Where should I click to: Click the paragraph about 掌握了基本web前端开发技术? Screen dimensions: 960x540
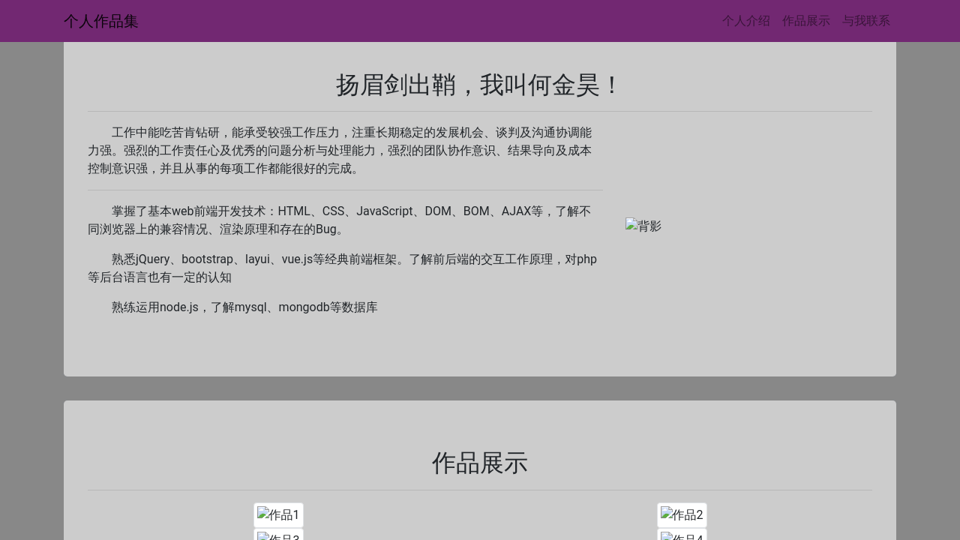pyautogui.click(x=340, y=220)
